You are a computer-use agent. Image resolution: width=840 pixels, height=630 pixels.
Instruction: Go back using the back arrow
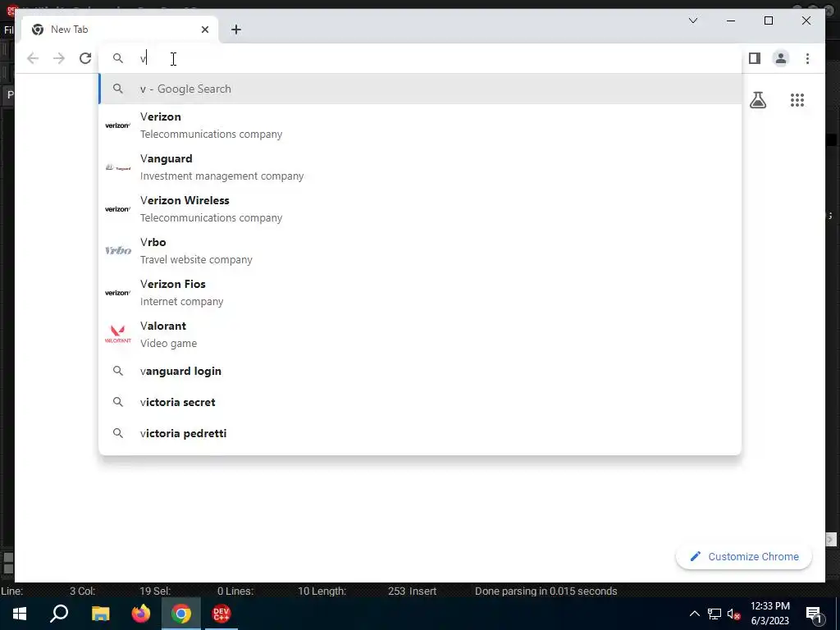point(33,58)
